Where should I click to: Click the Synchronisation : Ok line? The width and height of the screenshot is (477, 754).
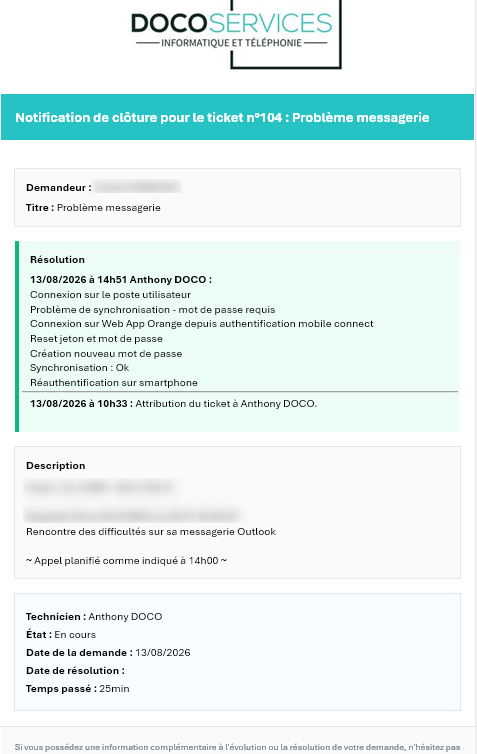coord(79,368)
